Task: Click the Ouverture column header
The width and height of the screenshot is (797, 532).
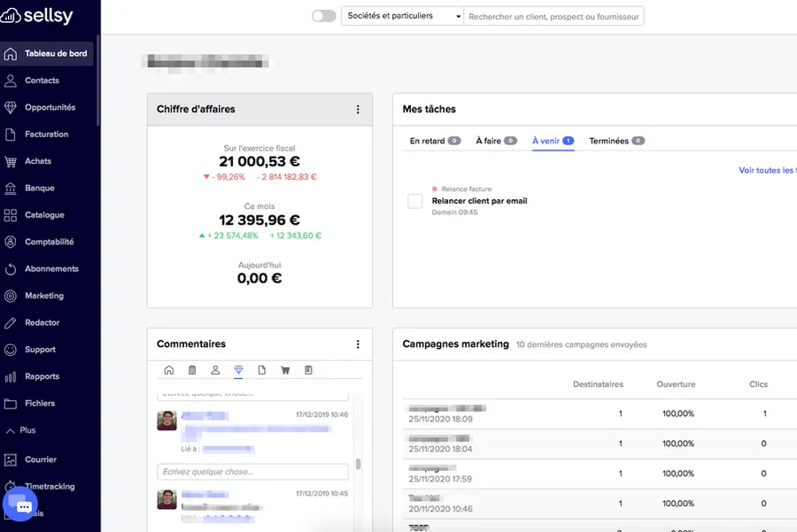Action: point(676,384)
